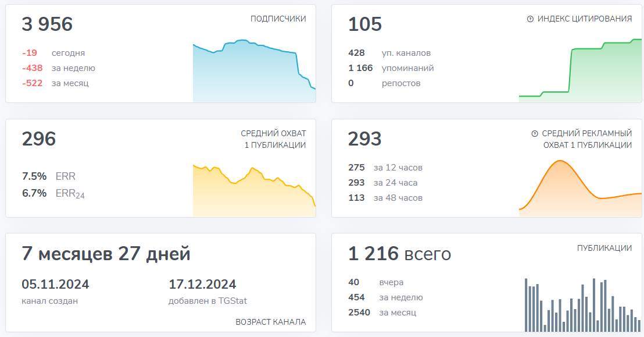The height and width of the screenshot is (337, 644).
Task: Click the -438 weekly change value
Action: pos(33,68)
